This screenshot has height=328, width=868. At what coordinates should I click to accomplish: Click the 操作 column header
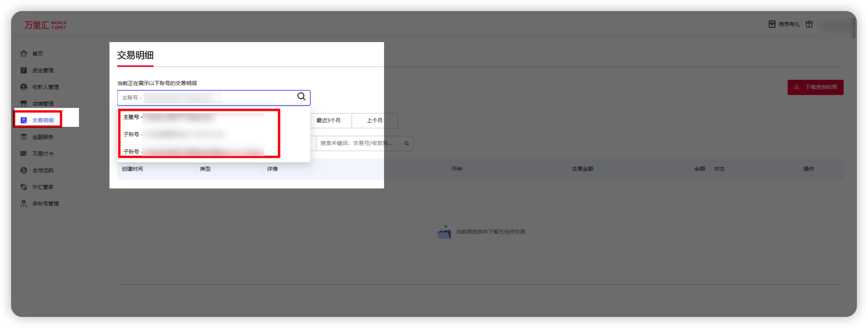(x=808, y=169)
